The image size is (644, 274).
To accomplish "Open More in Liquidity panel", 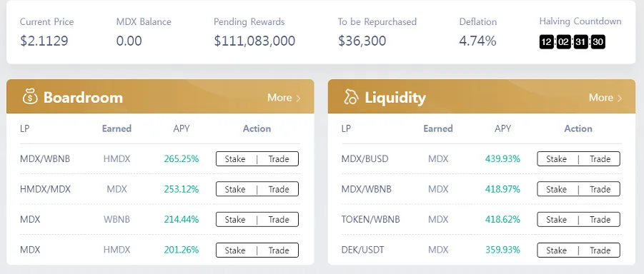I will pyautogui.click(x=605, y=98).
